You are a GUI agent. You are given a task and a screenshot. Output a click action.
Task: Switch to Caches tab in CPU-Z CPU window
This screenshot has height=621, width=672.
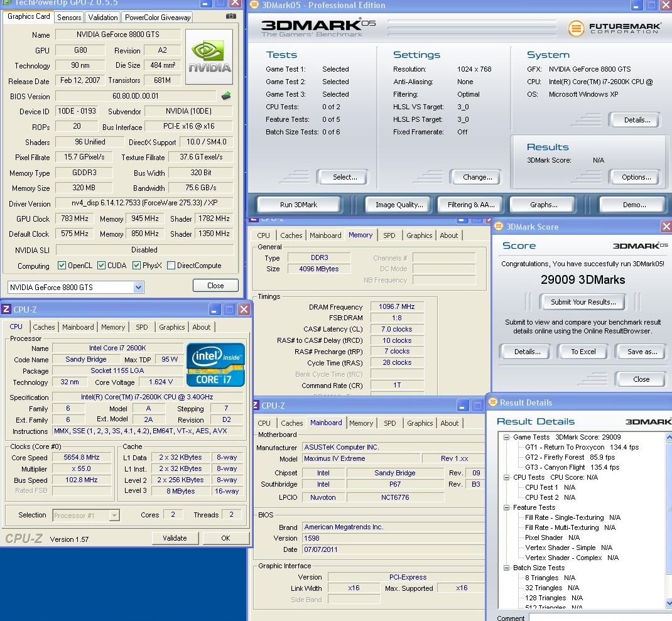click(44, 327)
